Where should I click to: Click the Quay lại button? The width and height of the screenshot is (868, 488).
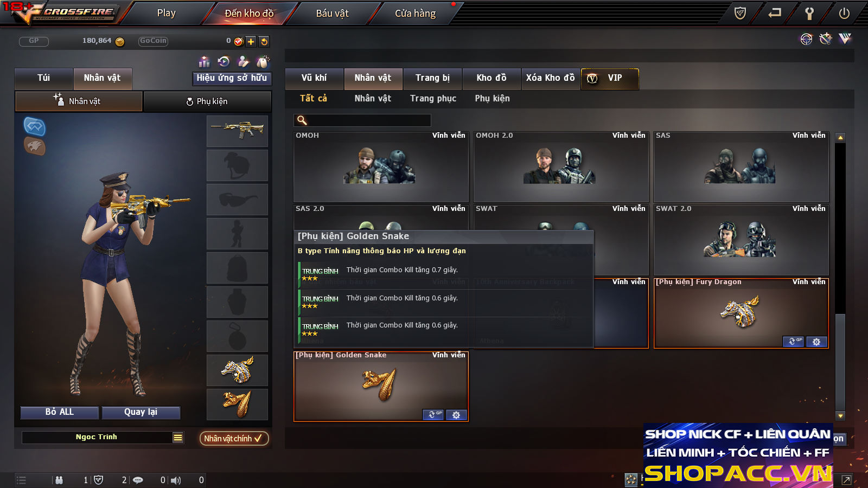141,412
